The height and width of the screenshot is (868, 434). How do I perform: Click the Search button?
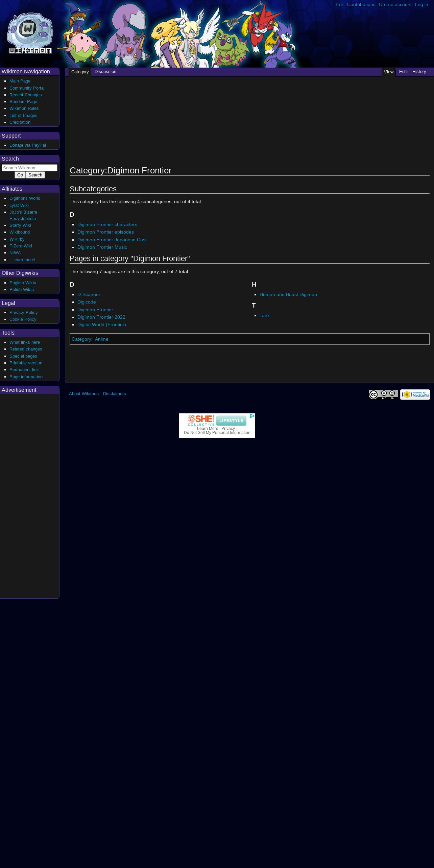coord(35,175)
